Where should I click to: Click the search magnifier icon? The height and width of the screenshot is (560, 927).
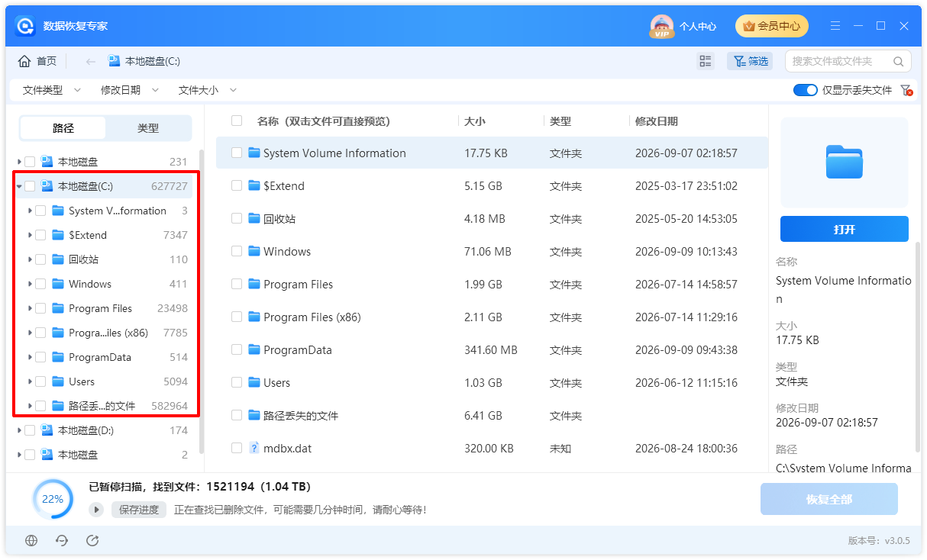(898, 61)
